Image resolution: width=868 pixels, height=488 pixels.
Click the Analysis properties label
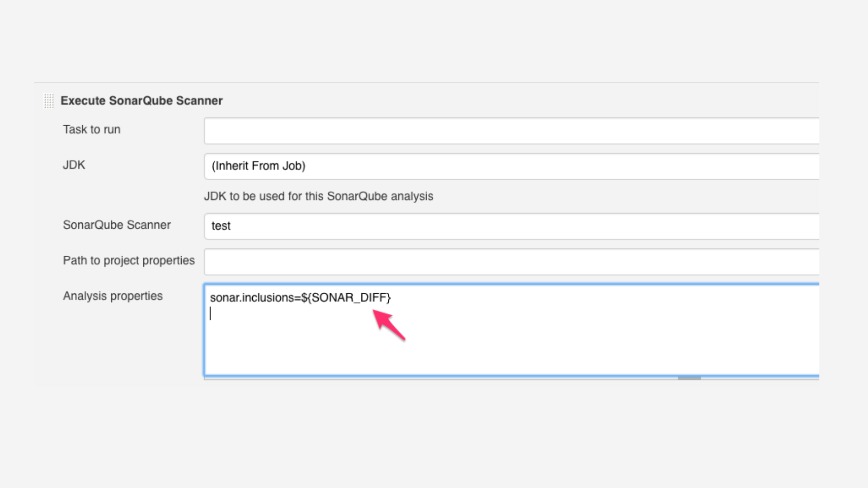(x=113, y=296)
